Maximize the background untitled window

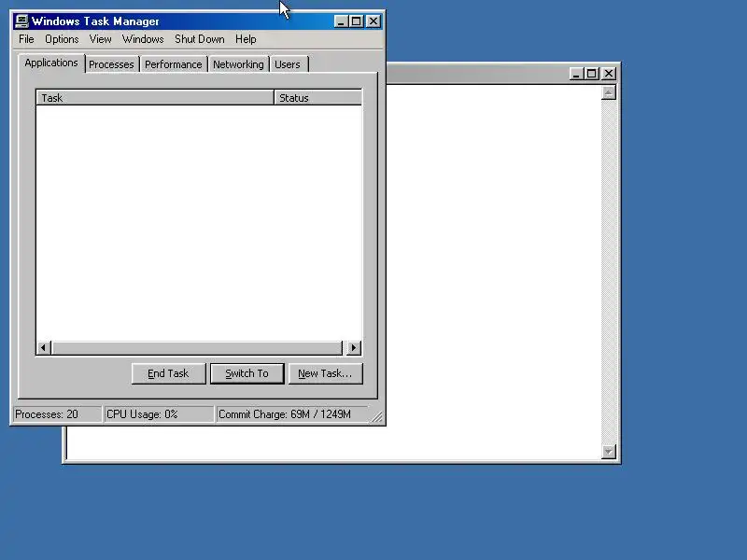[x=591, y=74]
